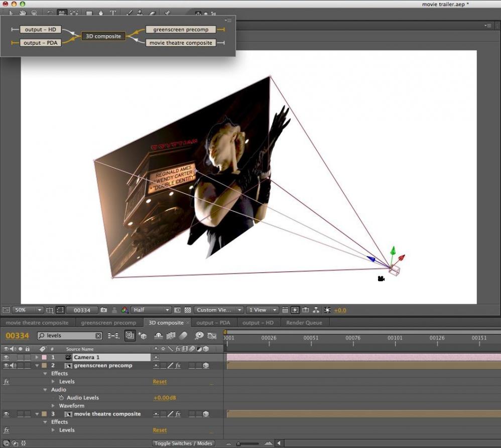Reset Levels on greenscreen precomp
Image resolution: width=501 pixels, height=448 pixels.
click(160, 382)
